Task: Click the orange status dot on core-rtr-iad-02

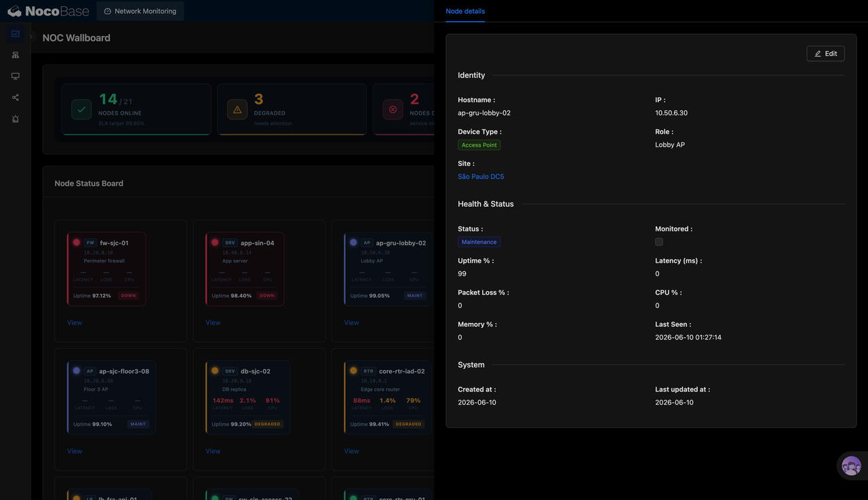Action: point(353,370)
